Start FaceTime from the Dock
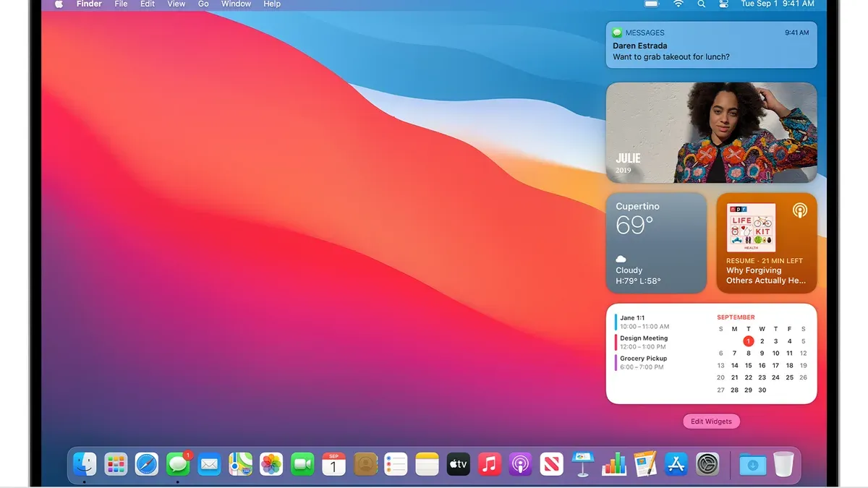This screenshot has width=868, height=488. click(302, 464)
